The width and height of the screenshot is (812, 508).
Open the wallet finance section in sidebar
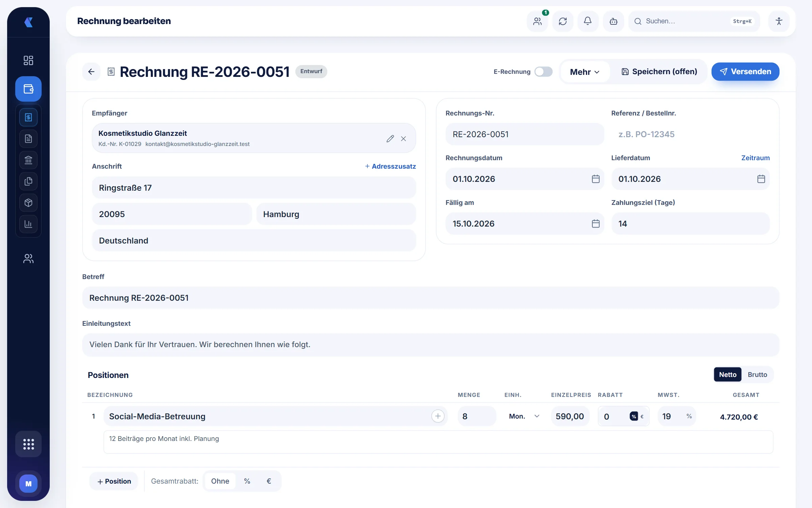(28, 89)
